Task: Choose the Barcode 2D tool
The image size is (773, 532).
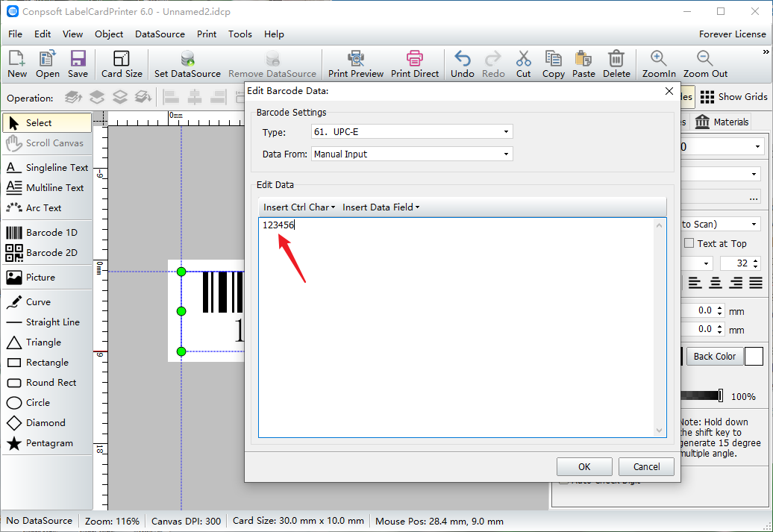Action: click(47, 252)
